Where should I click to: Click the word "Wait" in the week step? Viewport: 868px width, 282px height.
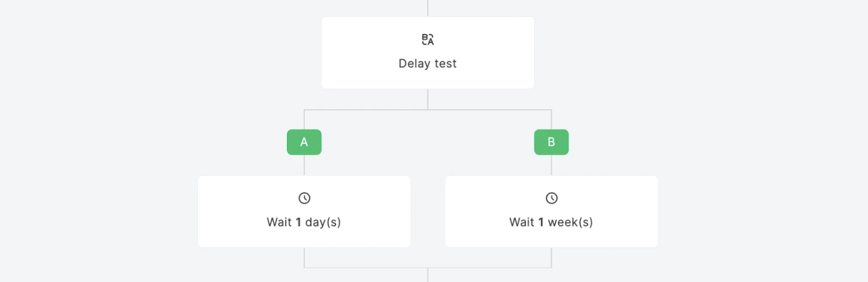point(521,222)
